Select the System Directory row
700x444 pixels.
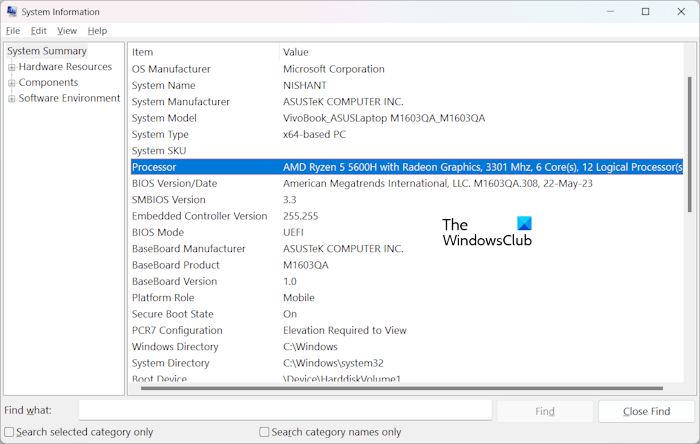(407, 363)
